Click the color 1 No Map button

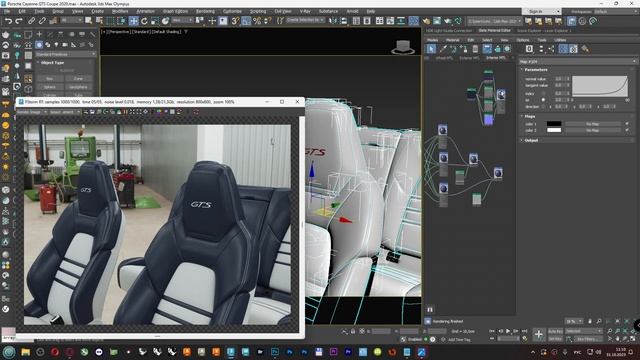tap(593, 124)
